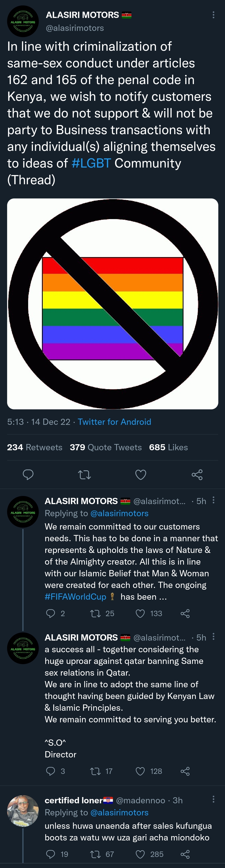Image resolution: width=225 pixels, height=868 pixels.
Task: Like the reply with 133 likes
Action: [140, 614]
